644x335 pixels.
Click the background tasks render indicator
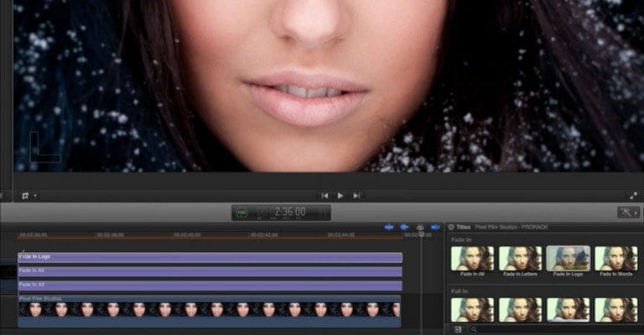[x=242, y=212]
